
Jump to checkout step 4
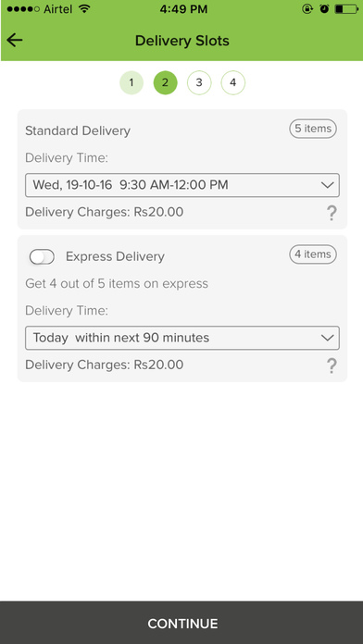(233, 82)
